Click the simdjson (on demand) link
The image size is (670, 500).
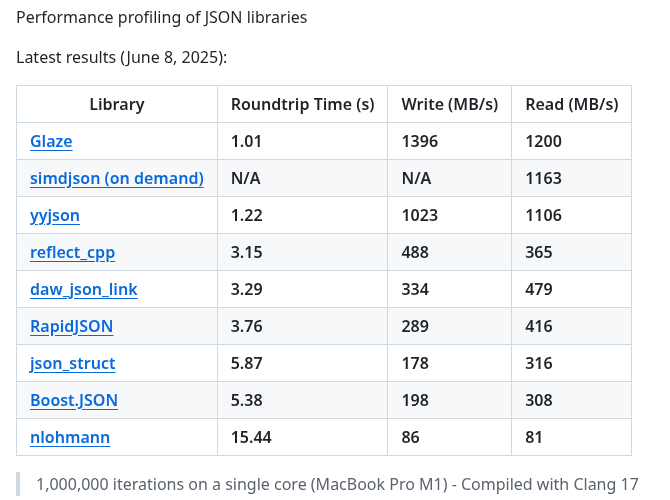point(117,178)
